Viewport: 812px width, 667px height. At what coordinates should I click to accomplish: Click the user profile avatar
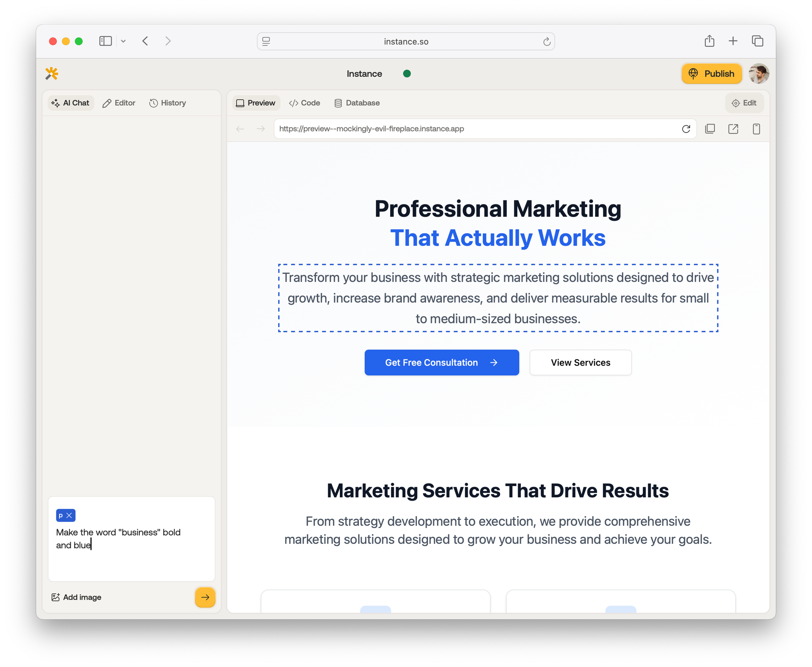758,73
